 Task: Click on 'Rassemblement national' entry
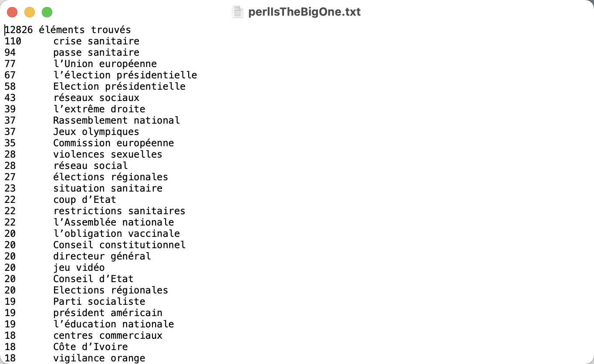point(116,120)
